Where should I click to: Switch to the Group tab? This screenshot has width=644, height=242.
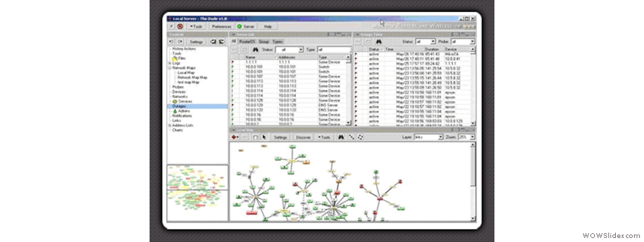[x=264, y=42]
